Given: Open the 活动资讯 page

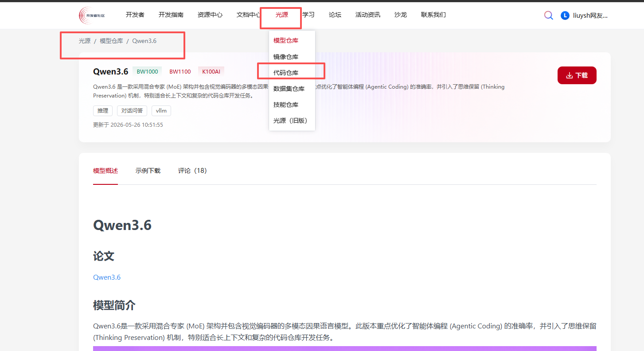Looking at the screenshot, I should [x=368, y=15].
